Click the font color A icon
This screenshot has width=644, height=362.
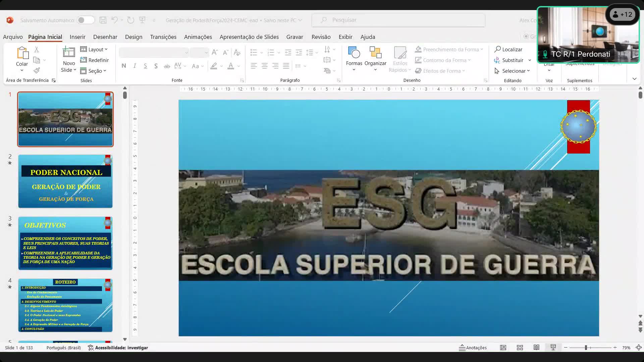(x=231, y=66)
